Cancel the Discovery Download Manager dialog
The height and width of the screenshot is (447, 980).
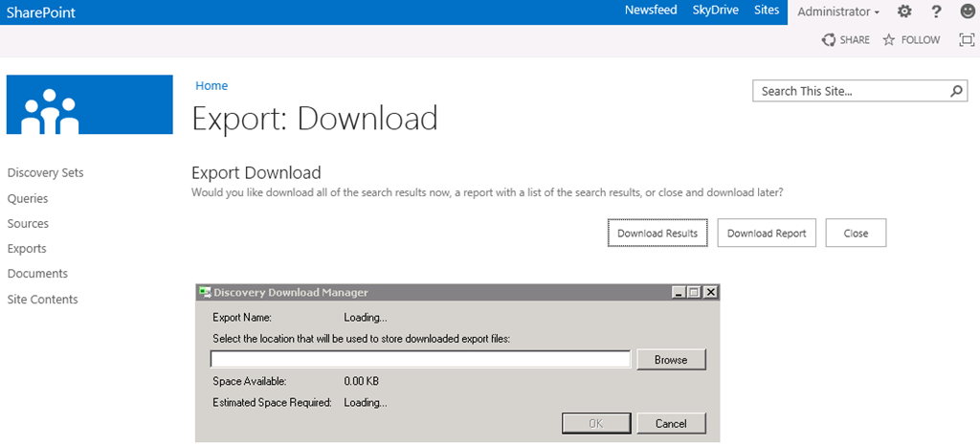[x=670, y=423]
